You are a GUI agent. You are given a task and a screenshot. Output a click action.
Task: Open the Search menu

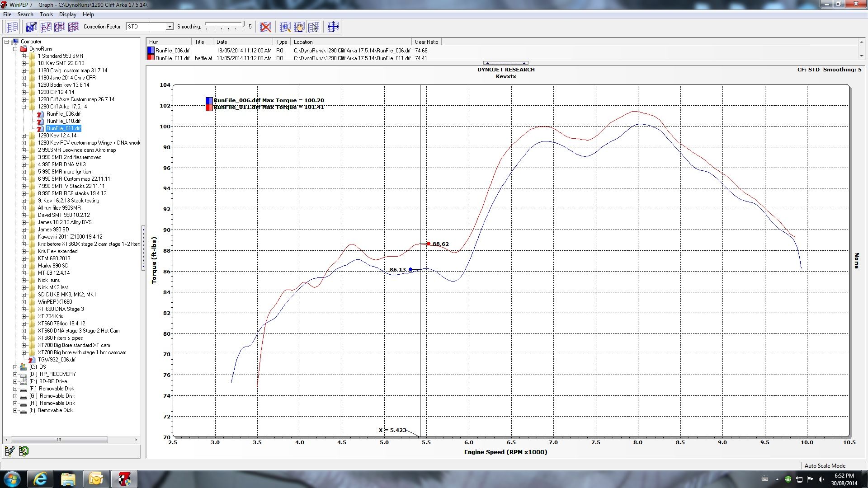(25, 14)
